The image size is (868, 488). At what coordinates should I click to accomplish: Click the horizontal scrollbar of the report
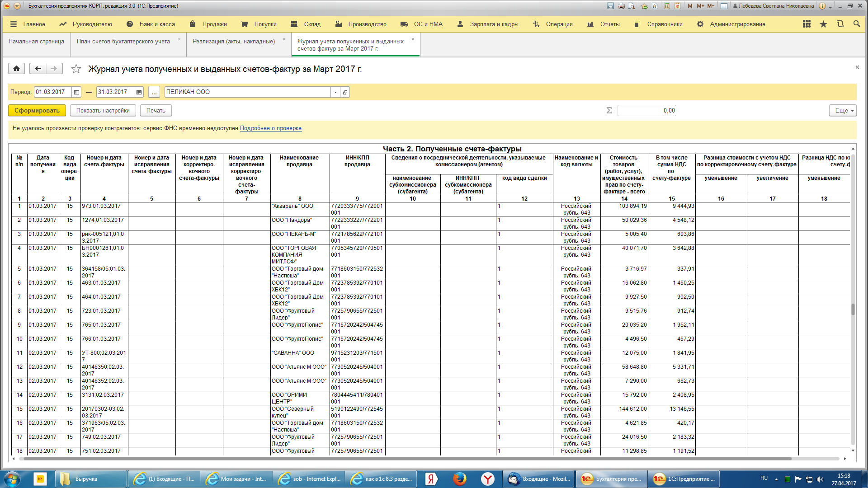pyautogui.click(x=407, y=459)
